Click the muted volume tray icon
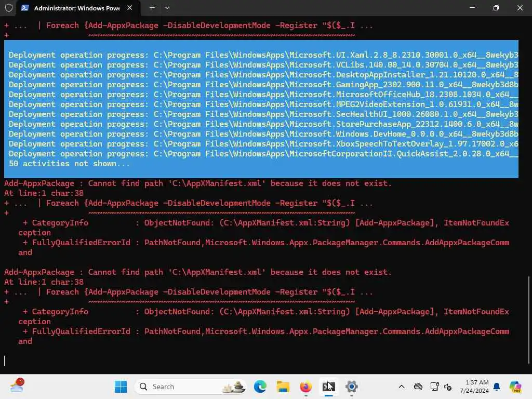The height and width of the screenshot is (399, 532). (x=448, y=387)
